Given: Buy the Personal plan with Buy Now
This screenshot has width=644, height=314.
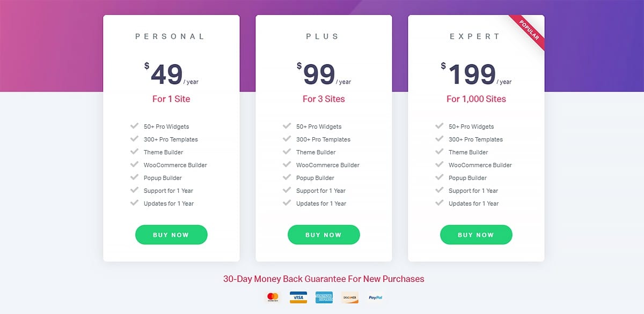Looking at the screenshot, I should pyautogui.click(x=171, y=235).
